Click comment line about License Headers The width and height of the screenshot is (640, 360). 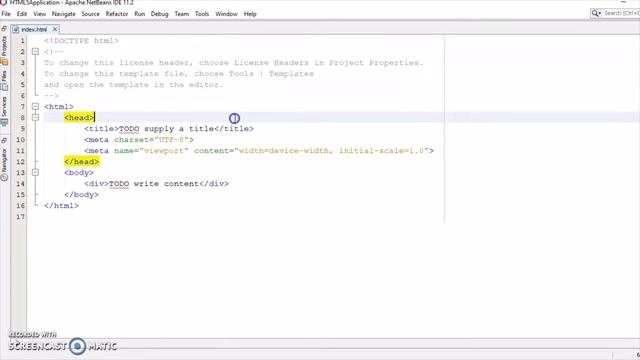pos(234,63)
